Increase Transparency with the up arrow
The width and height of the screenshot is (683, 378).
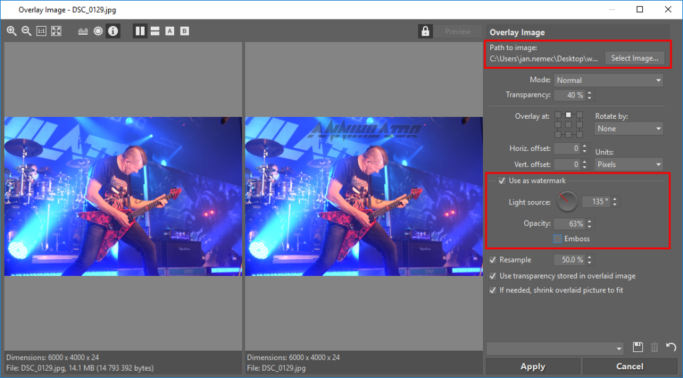[x=590, y=92]
